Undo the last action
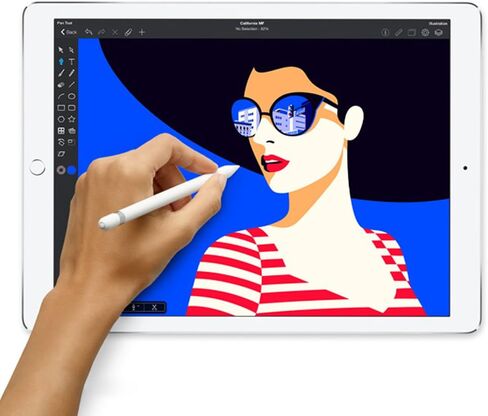Image resolution: width=488 pixels, height=416 pixels. click(88, 32)
